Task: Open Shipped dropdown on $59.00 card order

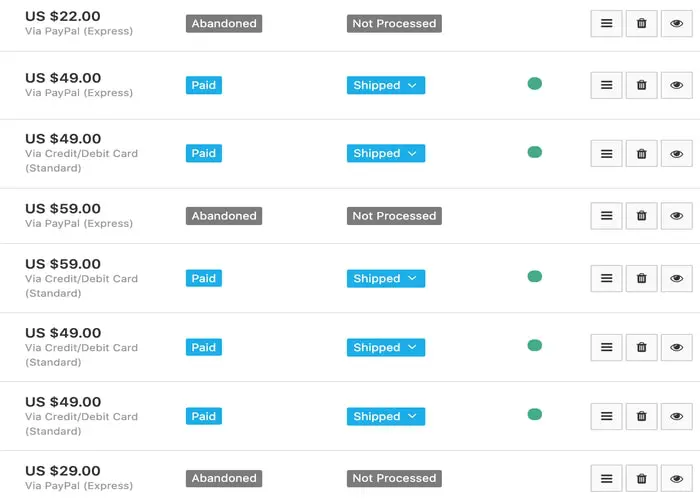Action: click(x=386, y=279)
